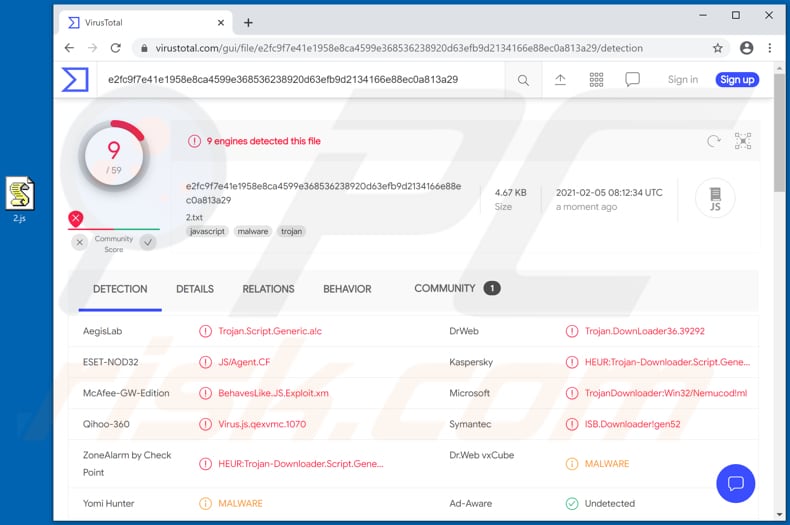790x525 pixels.
Task: Click the ESET-NOD32 engine name
Action: tap(110, 362)
